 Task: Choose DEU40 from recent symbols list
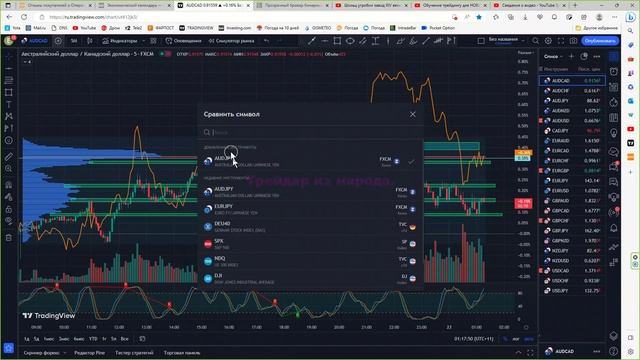click(311, 227)
